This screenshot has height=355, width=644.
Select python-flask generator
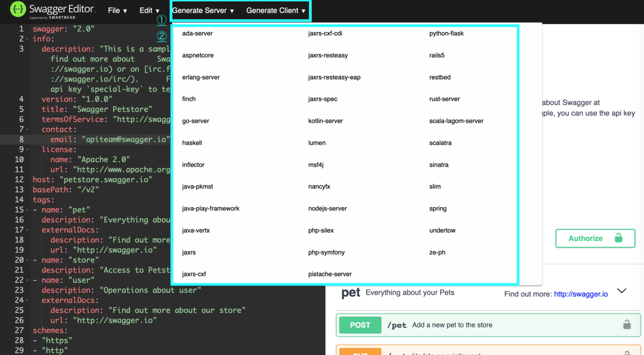[x=447, y=33]
